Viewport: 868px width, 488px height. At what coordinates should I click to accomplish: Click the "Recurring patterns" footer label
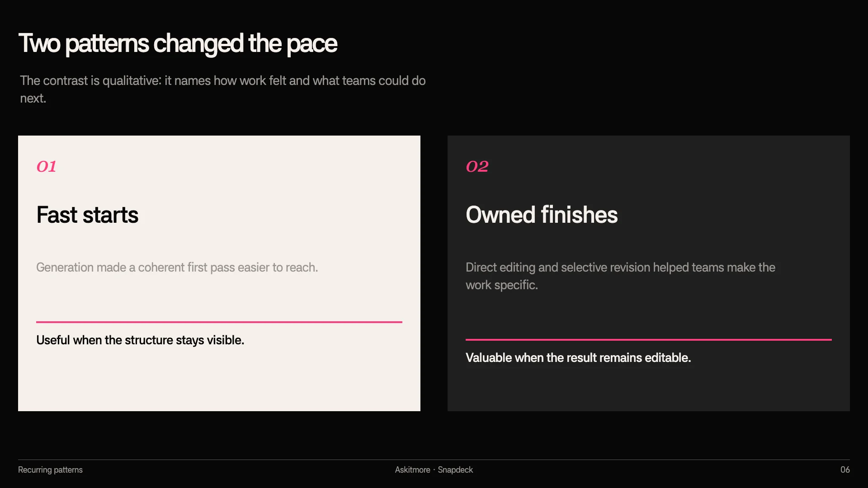[50, 470]
